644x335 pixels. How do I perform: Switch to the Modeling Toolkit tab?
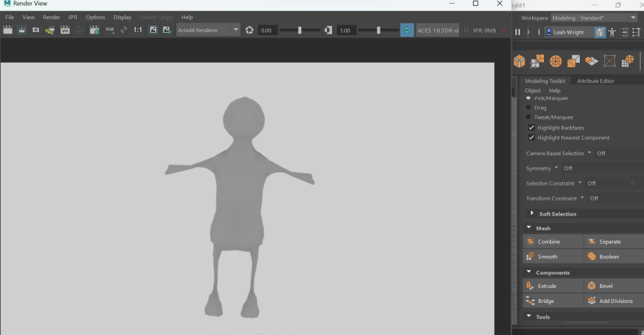pyautogui.click(x=545, y=81)
